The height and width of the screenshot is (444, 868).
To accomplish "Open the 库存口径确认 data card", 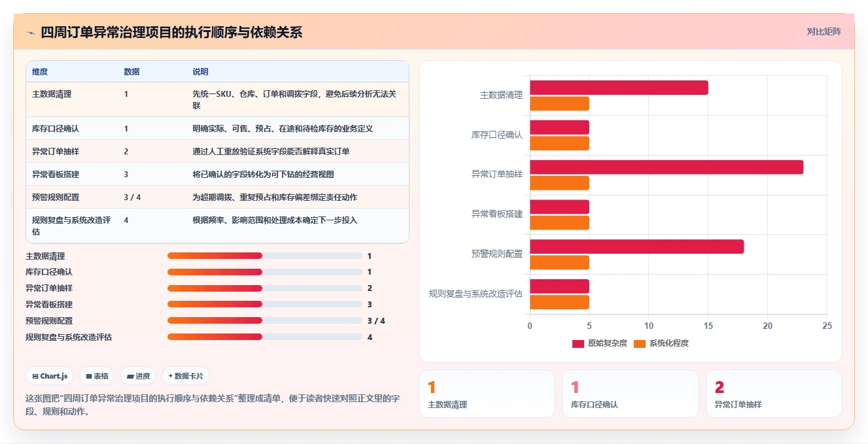I will [631, 394].
